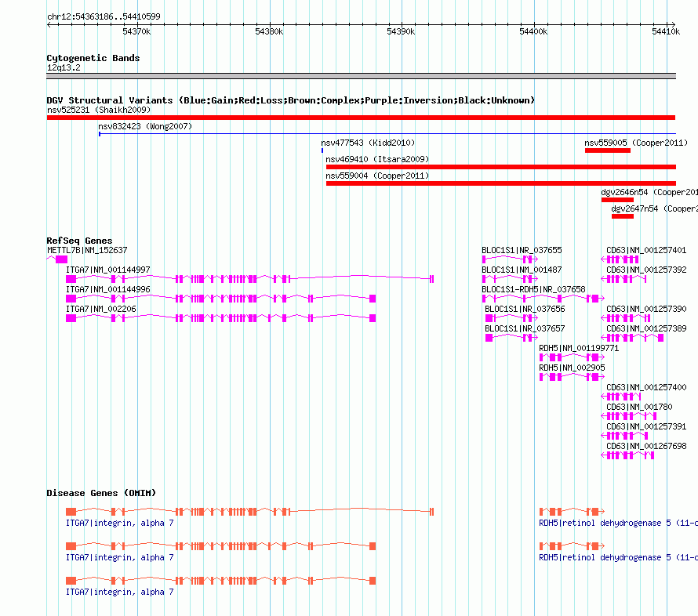Click the nsv477543 (Kidd2010) variant marker
This screenshot has height=616, width=698.
click(x=322, y=150)
